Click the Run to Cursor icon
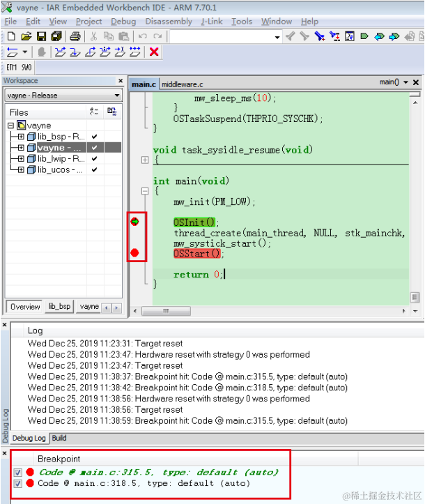This screenshot has height=504, width=425. click(120, 52)
